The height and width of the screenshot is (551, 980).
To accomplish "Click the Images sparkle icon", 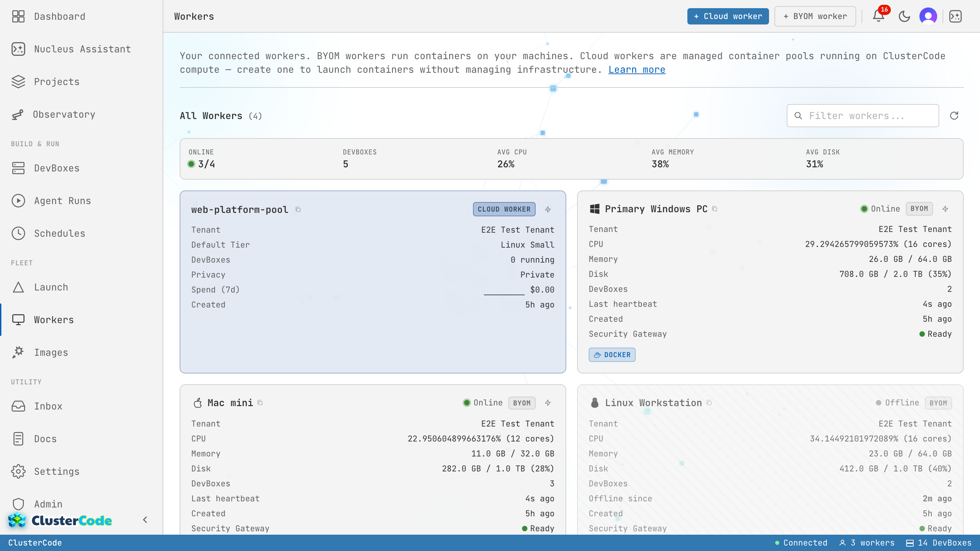I will (18, 352).
